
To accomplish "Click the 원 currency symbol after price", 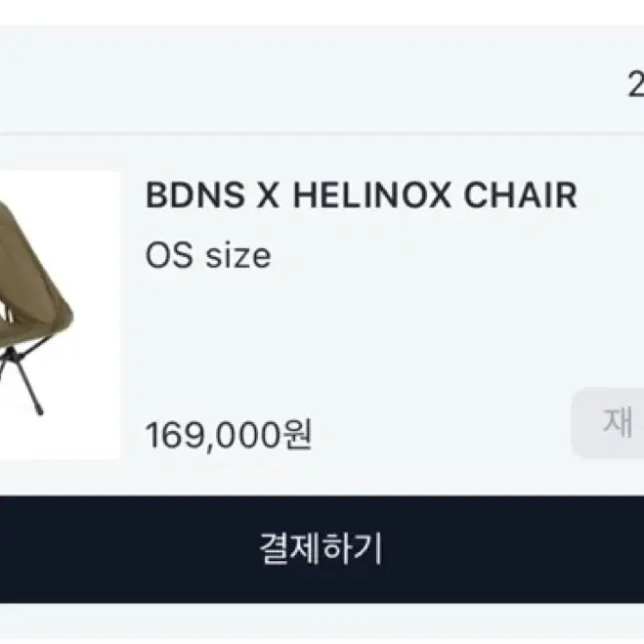I will click(x=296, y=435).
